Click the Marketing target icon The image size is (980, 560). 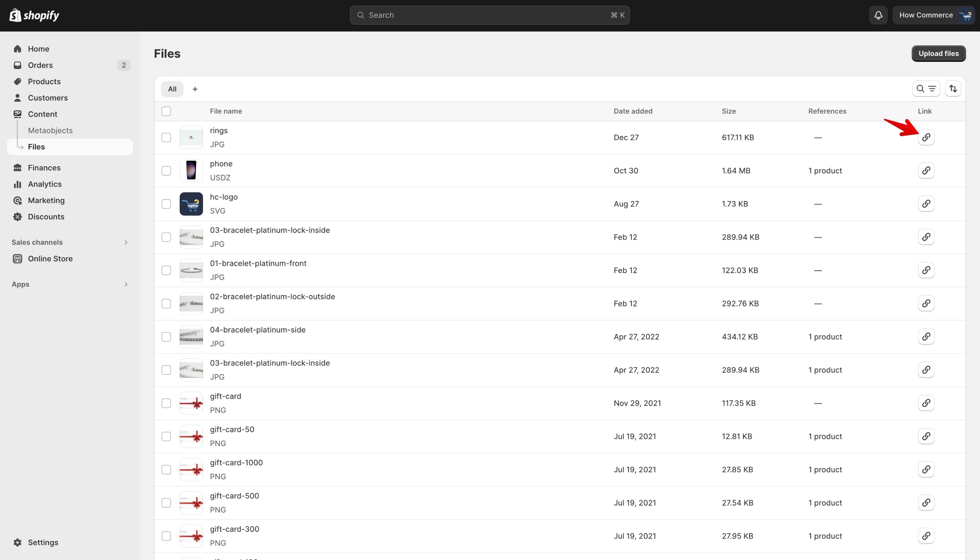point(17,200)
